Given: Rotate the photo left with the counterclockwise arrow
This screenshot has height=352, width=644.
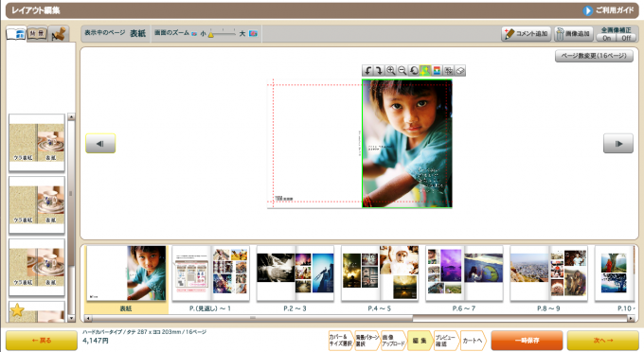Looking at the screenshot, I should click(x=367, y=71).
